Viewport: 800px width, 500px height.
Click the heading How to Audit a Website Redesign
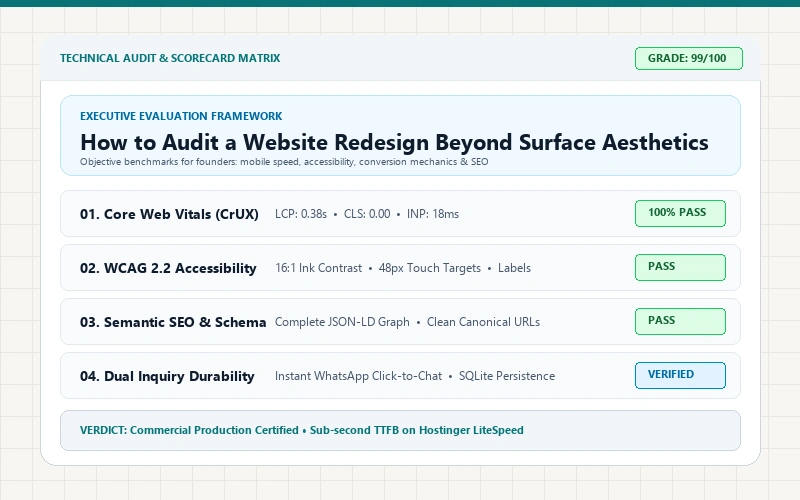394,142
